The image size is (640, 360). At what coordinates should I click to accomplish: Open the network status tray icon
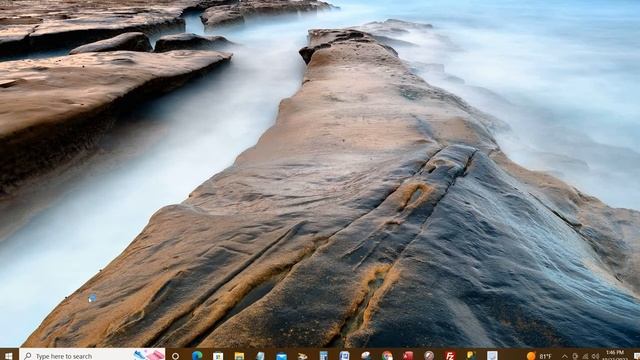point(586,356)
